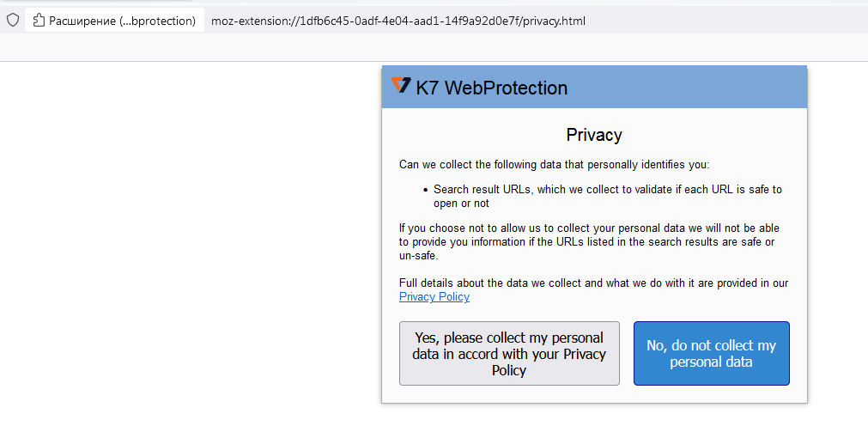Click the extension puzzle-piece icon
Screen dimensions: 868x432
(x=39, y=21)
